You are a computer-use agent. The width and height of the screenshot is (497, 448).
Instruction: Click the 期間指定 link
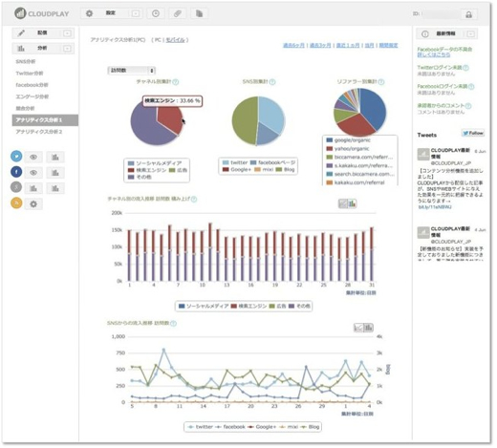[388, 46]
